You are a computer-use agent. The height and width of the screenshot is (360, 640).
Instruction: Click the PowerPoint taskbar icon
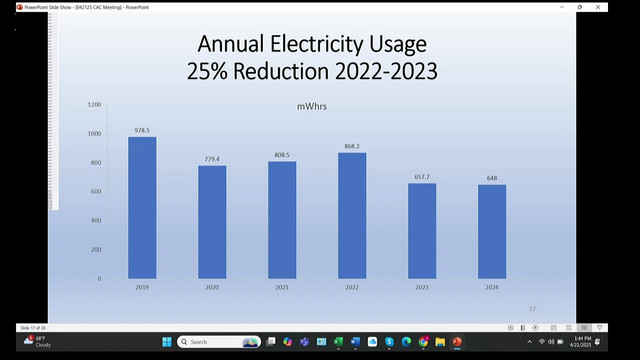[457, 342]
